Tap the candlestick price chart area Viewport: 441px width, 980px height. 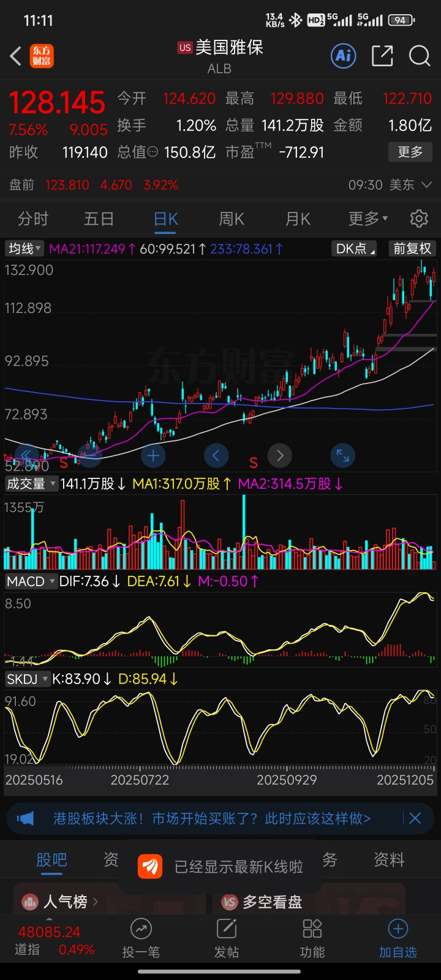(x=221, y=364)
